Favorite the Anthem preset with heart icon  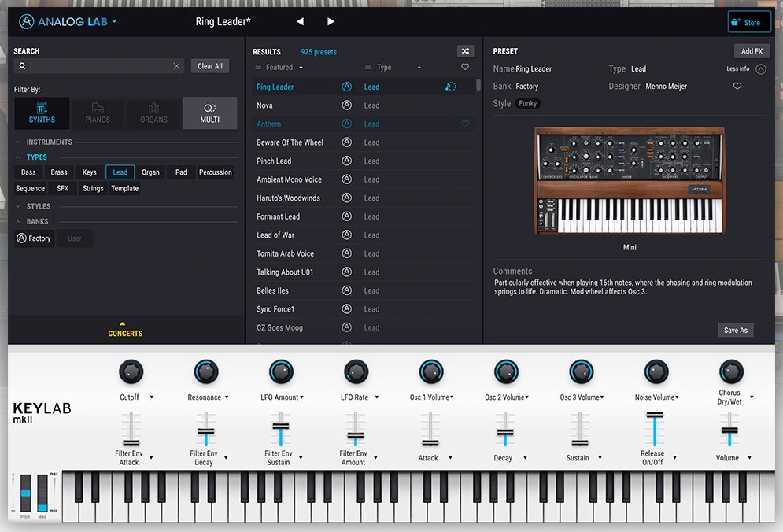point(465,124)
